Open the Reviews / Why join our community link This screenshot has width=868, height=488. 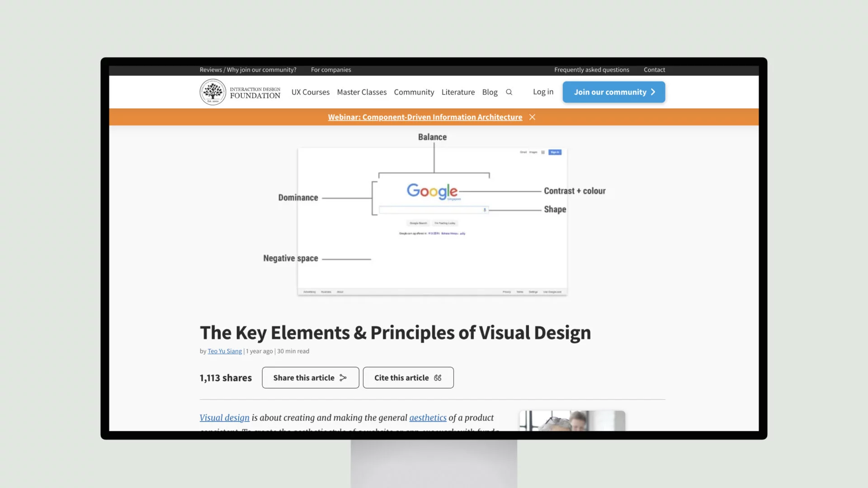coord(248,70)
